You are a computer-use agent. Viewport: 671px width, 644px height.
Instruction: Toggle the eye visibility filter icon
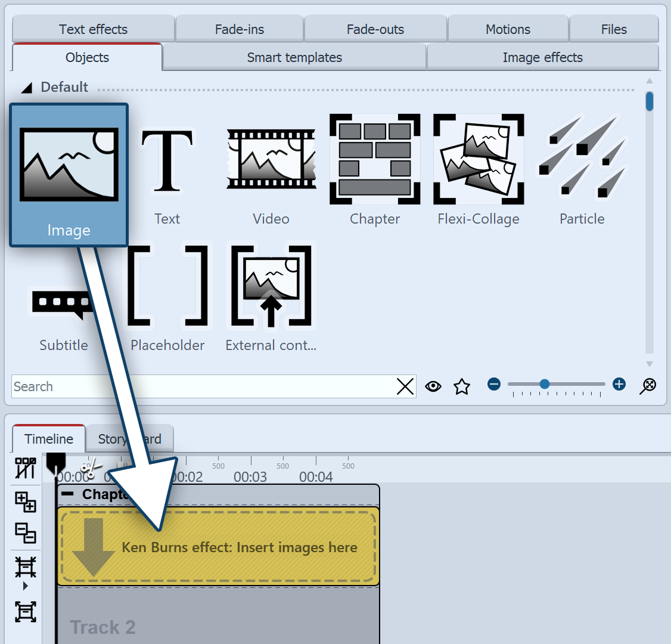tap(433, 387)
